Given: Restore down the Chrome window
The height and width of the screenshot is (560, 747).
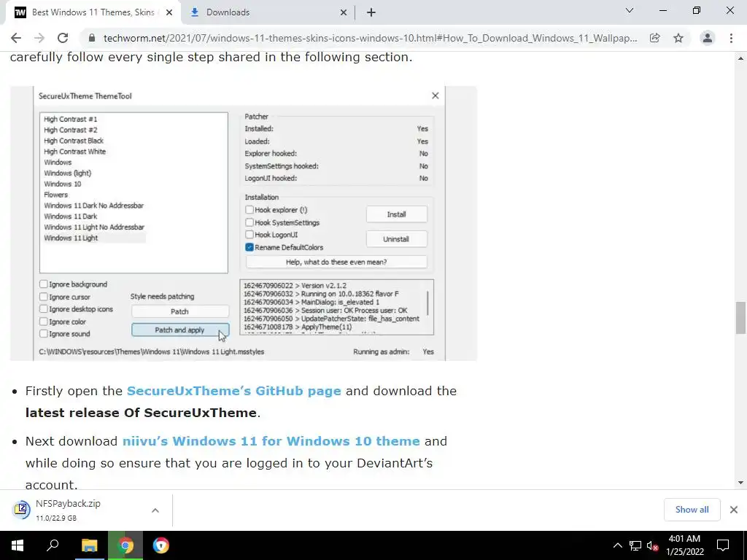Looking at the screenshot, I should (697, 10).
